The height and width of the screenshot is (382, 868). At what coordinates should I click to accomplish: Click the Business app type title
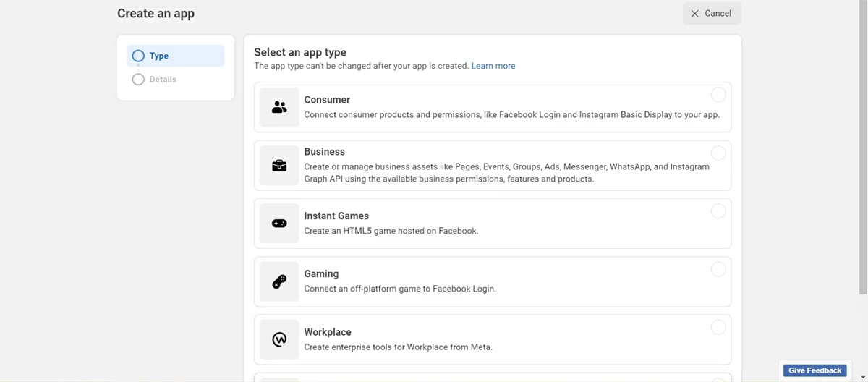click(x=324, y=152)
